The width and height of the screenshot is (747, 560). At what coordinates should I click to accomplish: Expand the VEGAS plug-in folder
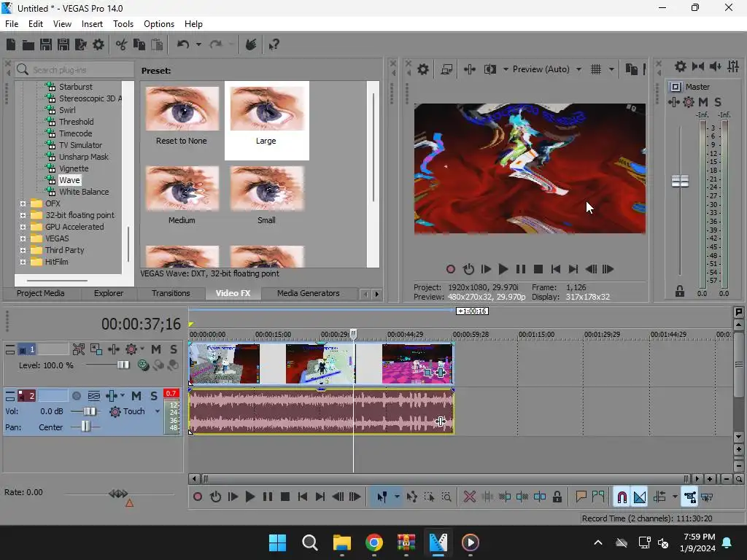point(23,238)
